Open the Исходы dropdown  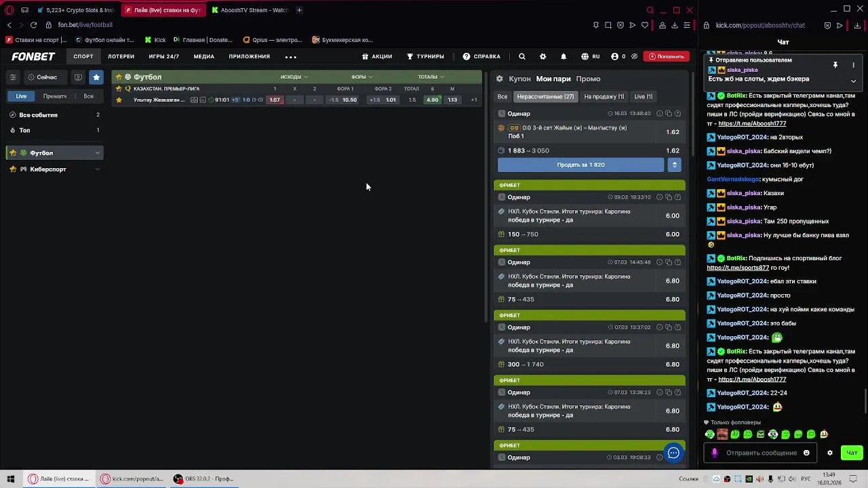294,77
